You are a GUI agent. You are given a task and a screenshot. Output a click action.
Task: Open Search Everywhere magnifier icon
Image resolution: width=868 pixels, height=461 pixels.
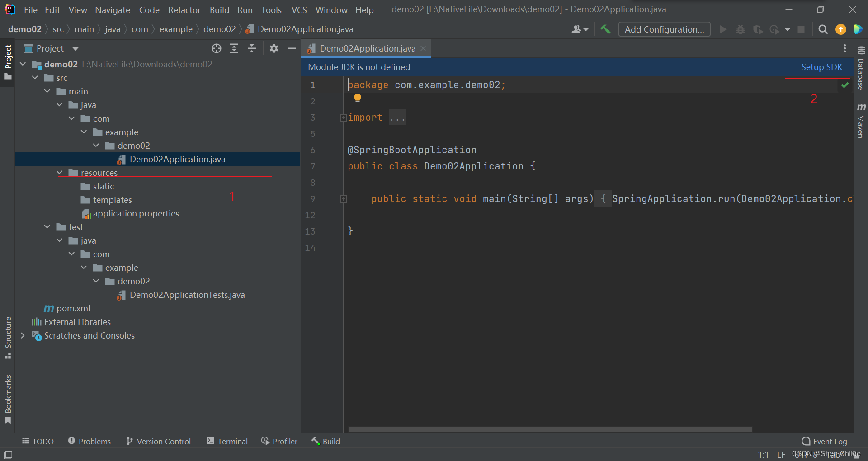point(823,29)
